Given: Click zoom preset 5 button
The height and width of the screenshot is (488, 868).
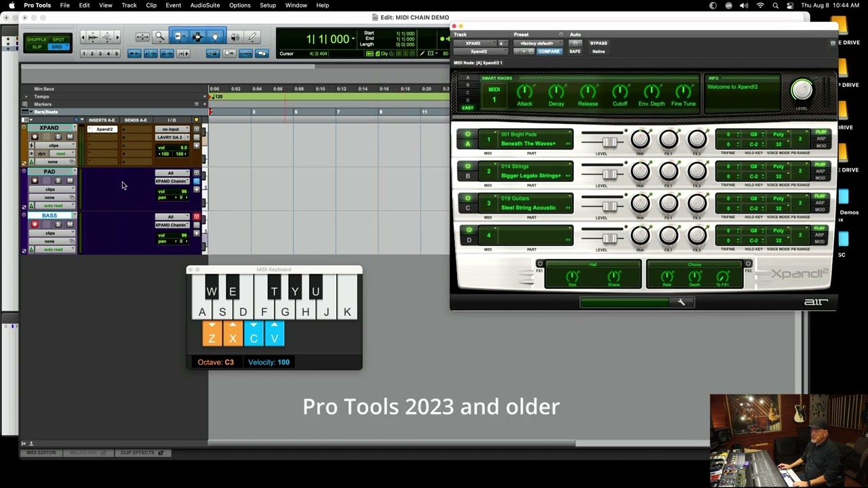Looking at the screenshot, I should (116, 54).
